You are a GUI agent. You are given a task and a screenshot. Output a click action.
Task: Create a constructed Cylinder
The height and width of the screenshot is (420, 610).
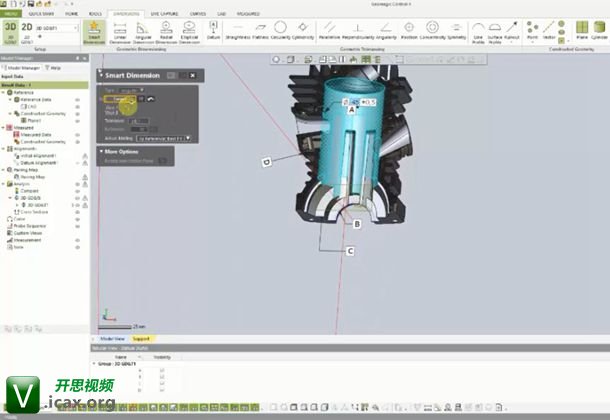point(599,30)
